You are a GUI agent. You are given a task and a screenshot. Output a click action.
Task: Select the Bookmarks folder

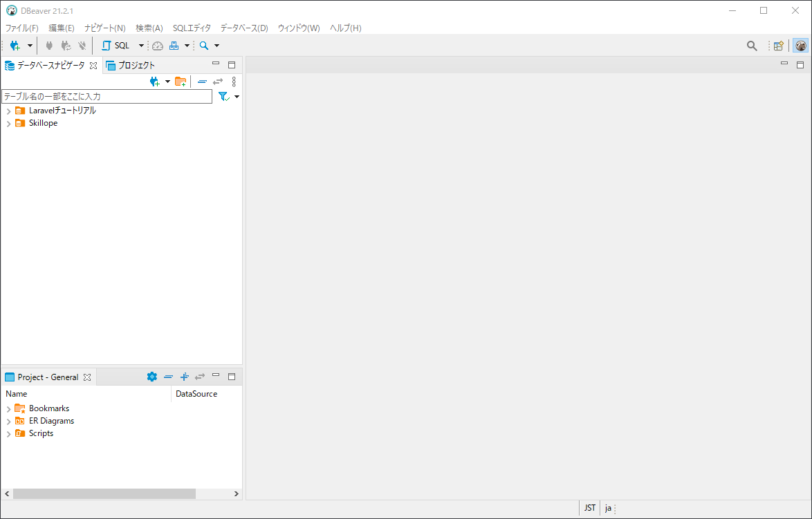click(x=48, y=408)
